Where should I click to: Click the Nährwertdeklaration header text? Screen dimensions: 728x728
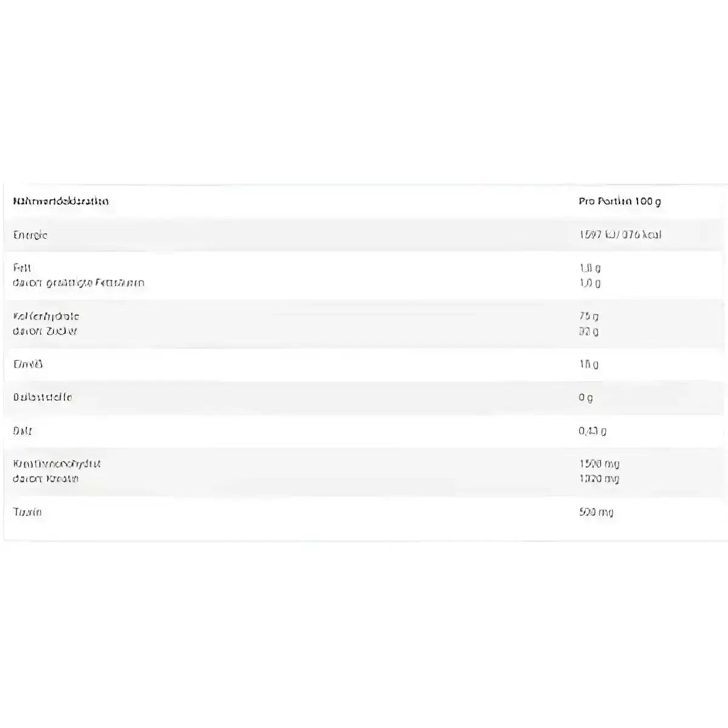click(61, 201)
